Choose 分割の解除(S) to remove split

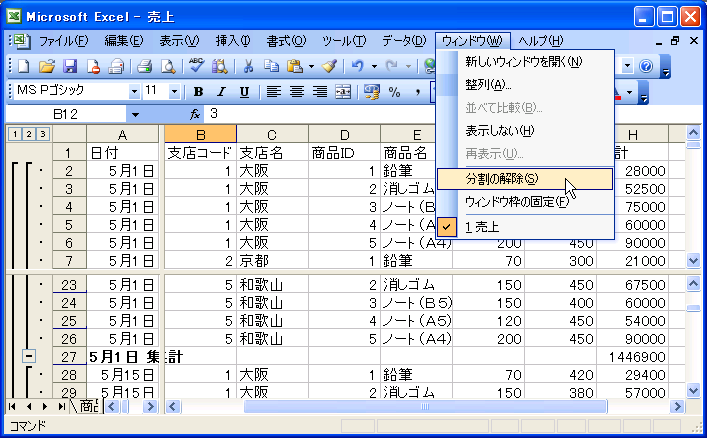click(x=525, y=179)
